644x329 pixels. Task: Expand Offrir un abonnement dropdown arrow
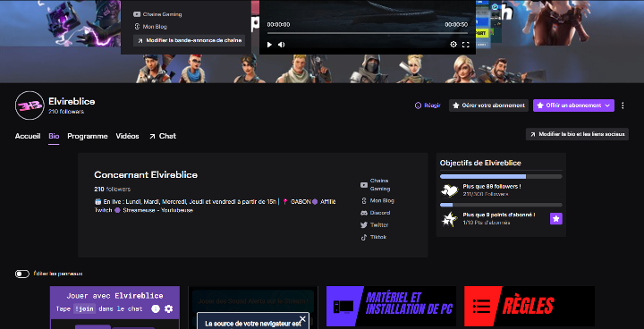tap(607, 105)
